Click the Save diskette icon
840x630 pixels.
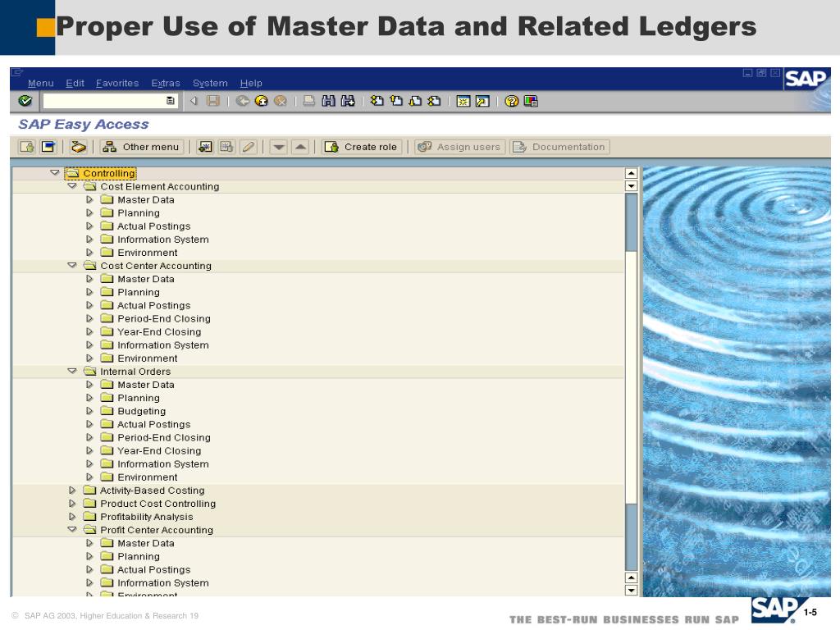pos(213,101)
